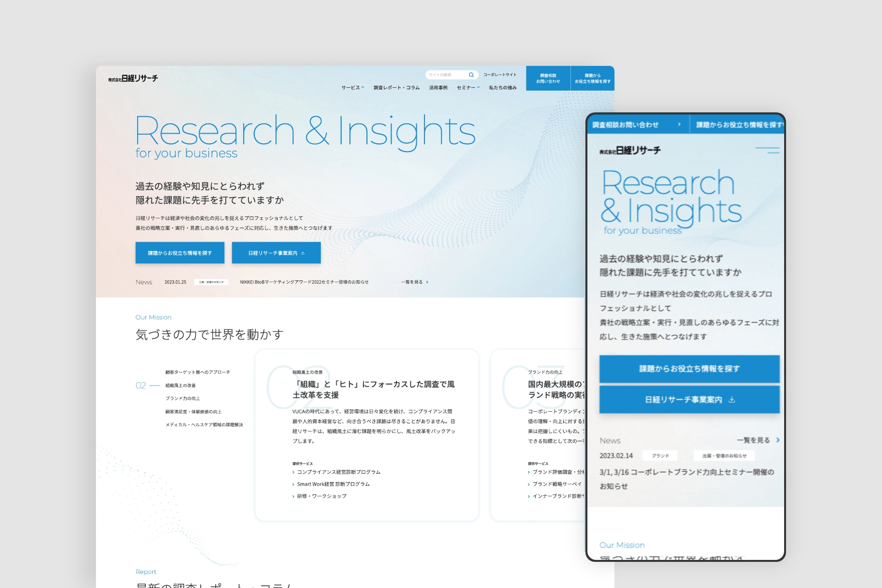Image resolution: width=882 pixels, height=588 pixels.
Task: Open 調査レポート・コラム nav item
Action: (x=396, y=88)
